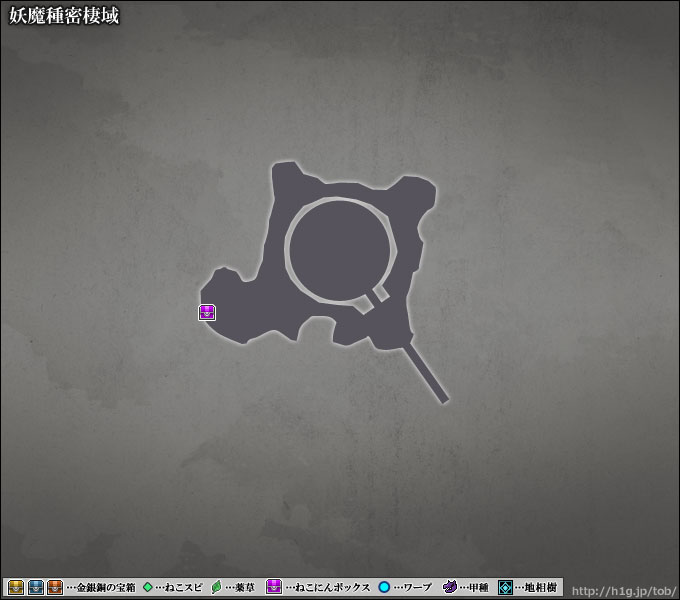Image resolution: width=680 pixels, height=600 pixels.
Task: Click the 妖魔種密棲域 map title
Action: [64, 17]
